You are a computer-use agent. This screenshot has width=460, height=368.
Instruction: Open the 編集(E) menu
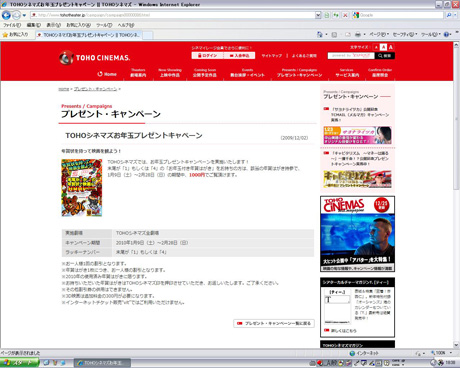click(34, 25)
